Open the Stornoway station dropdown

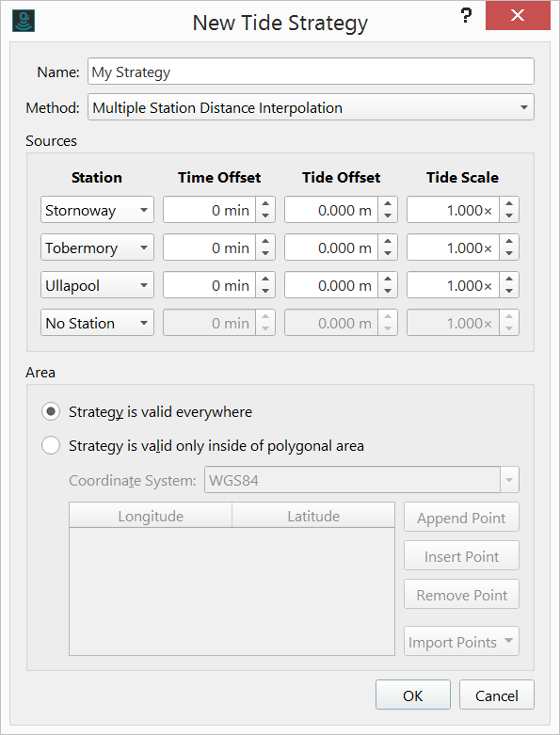tap(97, 210)
